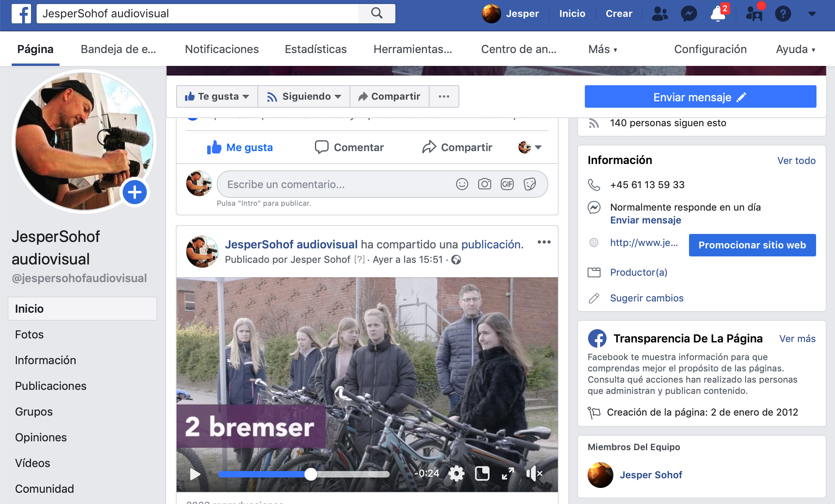The height and width of the screenshot is (504, 835).
Task: Click Crear in the top bar
Action: tap(619, 14)
